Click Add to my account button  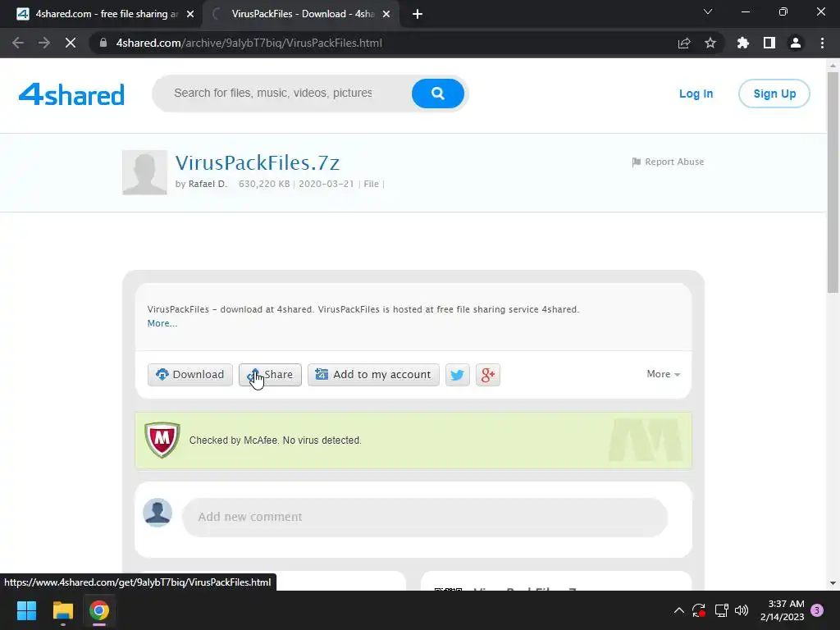click(373, 374)
